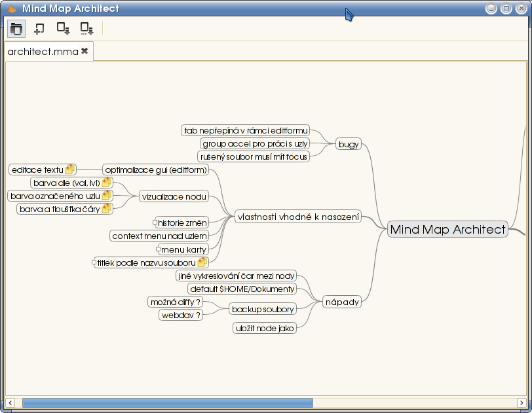Select the 'webdav ?' node
Viewport: 532px width, 413px height.
point(181,315)
